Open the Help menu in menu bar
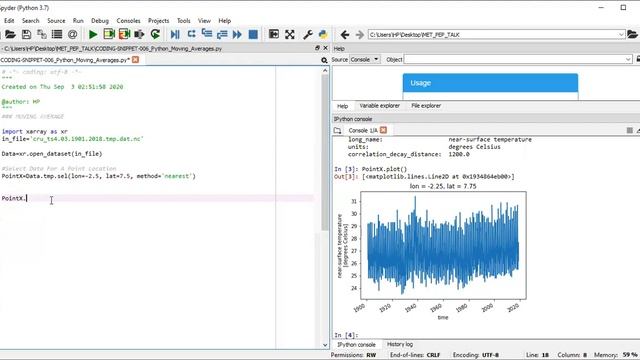This screenshot has height=360, width=640. tap(224, 20)
